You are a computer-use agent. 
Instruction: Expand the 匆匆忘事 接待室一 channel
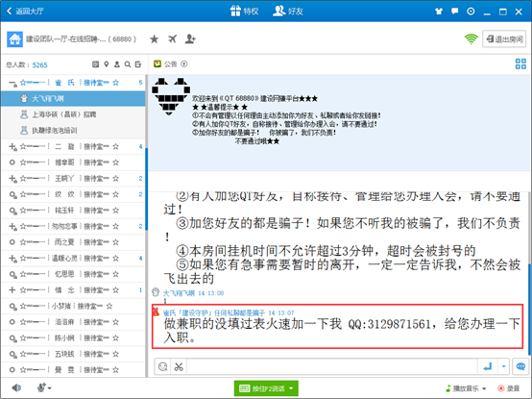[x=12, y=227]
